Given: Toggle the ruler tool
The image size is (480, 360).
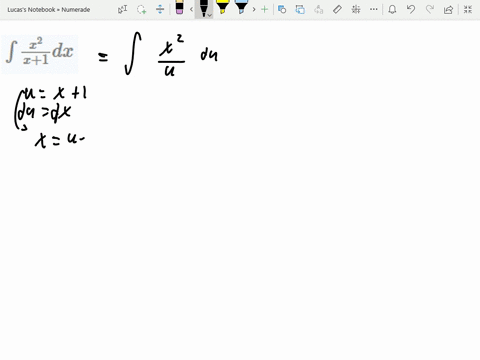Looking at the screenshot, I should [337, 9].
